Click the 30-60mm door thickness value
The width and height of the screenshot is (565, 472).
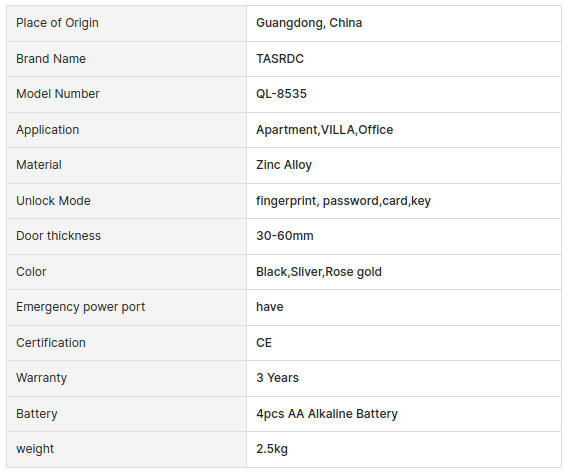click(285, 236)
